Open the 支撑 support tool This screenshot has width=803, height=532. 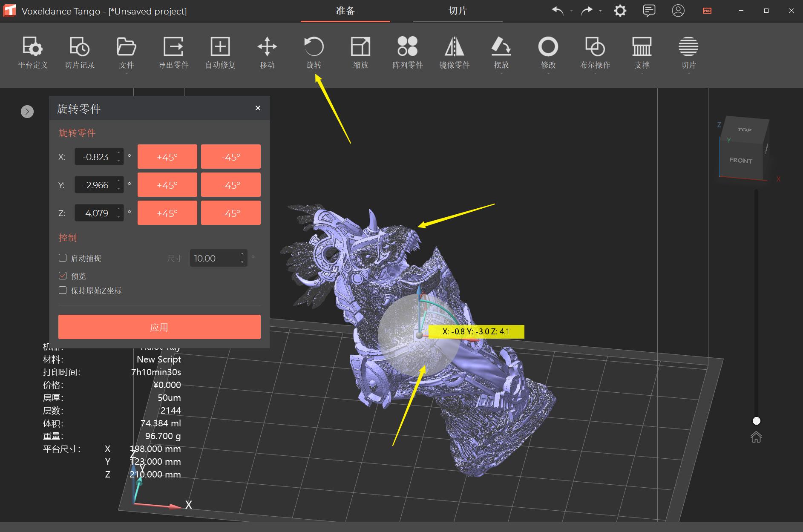[642, 52]
